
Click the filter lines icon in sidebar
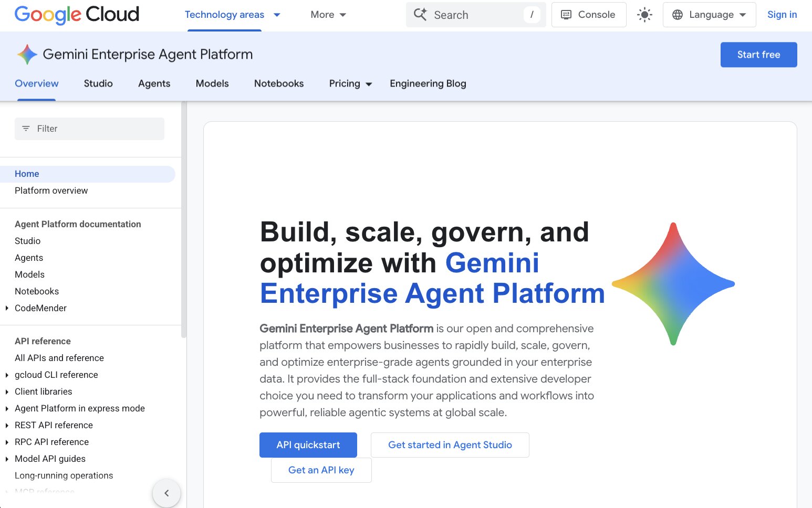26,129
